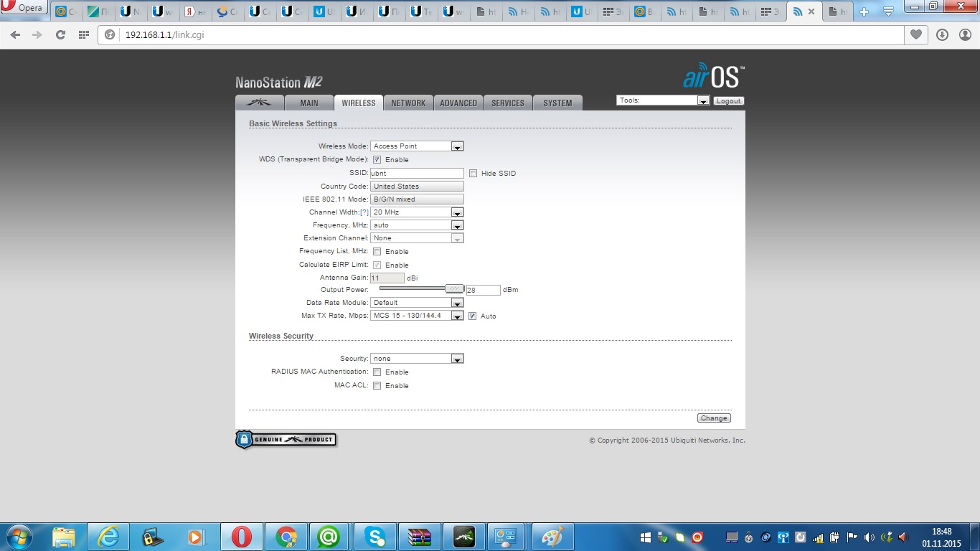The height and width of the screenshot is (551, 980).
Task: Switch to the NETWORK tab
Action: pyautogui.click(x=408, y=103)
